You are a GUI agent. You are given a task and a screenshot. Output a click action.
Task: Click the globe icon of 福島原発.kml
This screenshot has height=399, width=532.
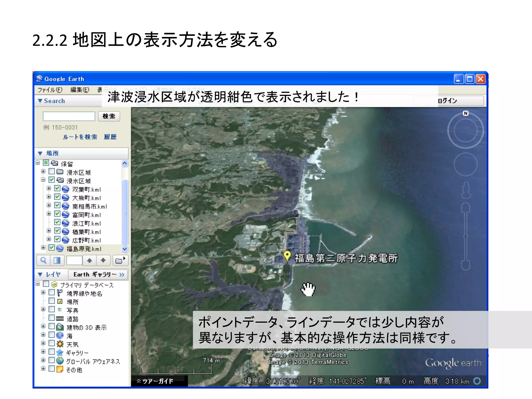[60, 248]
